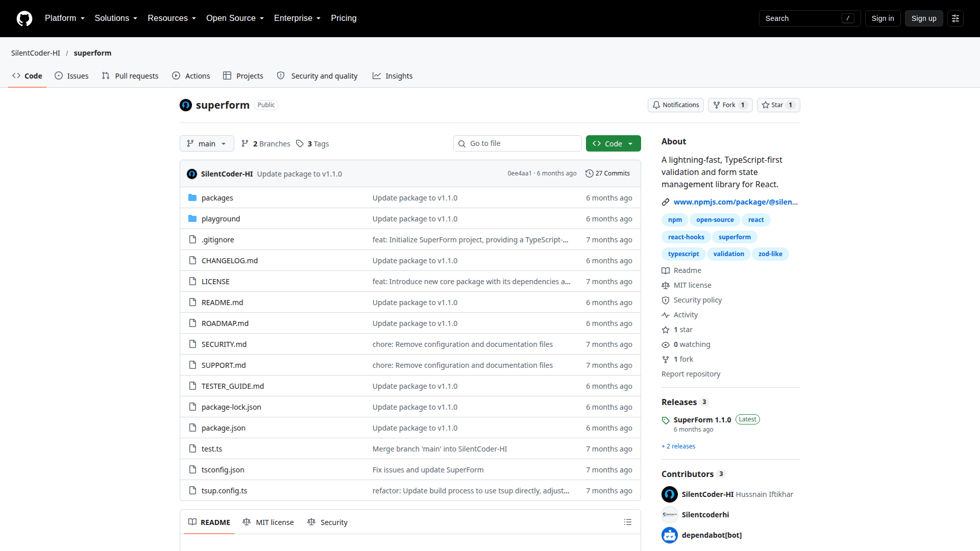Open the Pricing link
The image size is (980, 551).
pyautogui.click(x=344, y=18)
